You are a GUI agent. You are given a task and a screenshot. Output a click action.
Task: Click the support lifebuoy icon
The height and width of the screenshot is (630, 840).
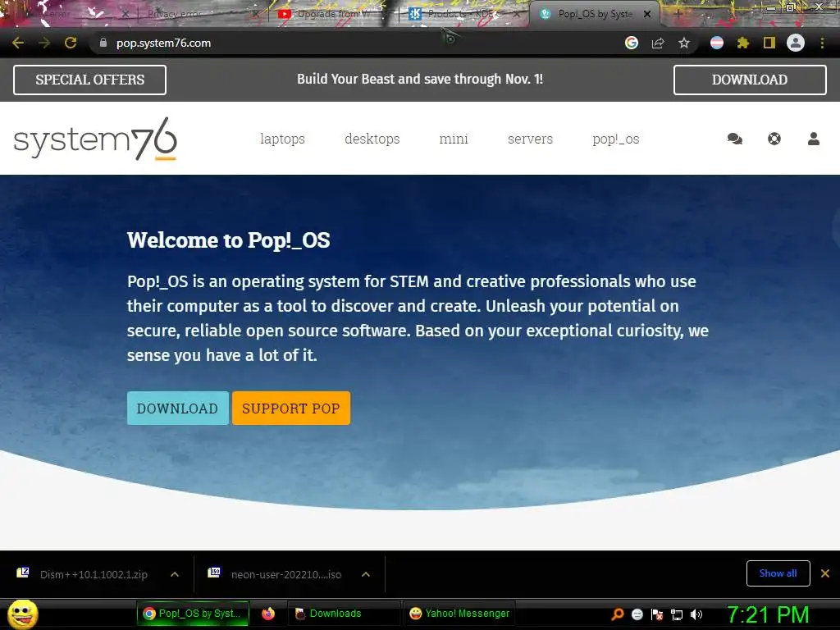(x=774, y=139)
